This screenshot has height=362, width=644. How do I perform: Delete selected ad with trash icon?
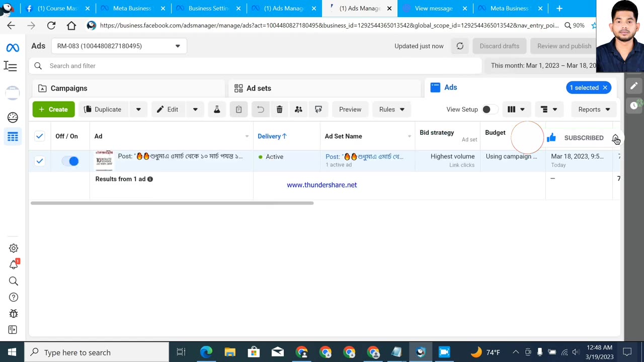click(279, 110)
